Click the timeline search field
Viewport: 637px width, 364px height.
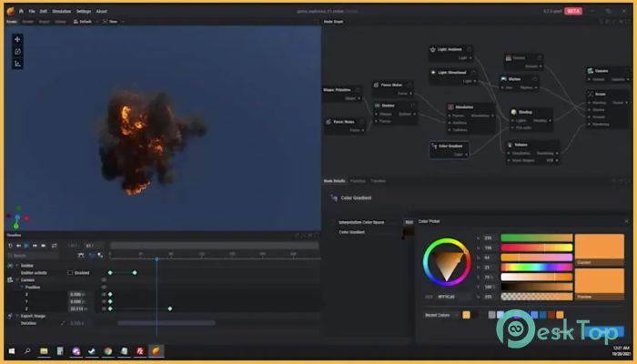[33, 256]
